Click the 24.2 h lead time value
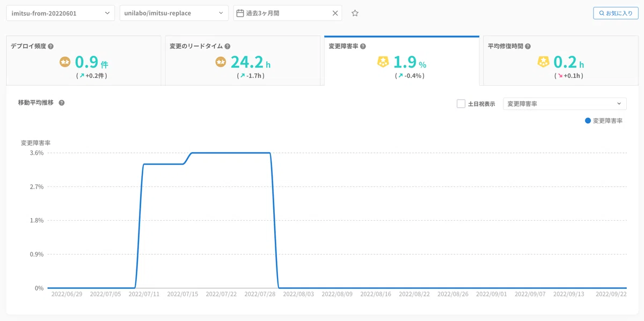 point(251,63)
